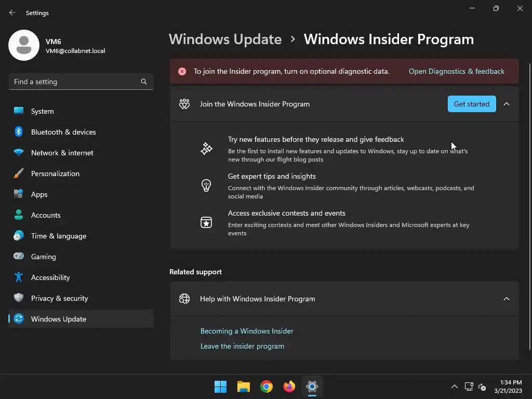
Task: Click the Gaming controller icon
Action: click(19, 256)
